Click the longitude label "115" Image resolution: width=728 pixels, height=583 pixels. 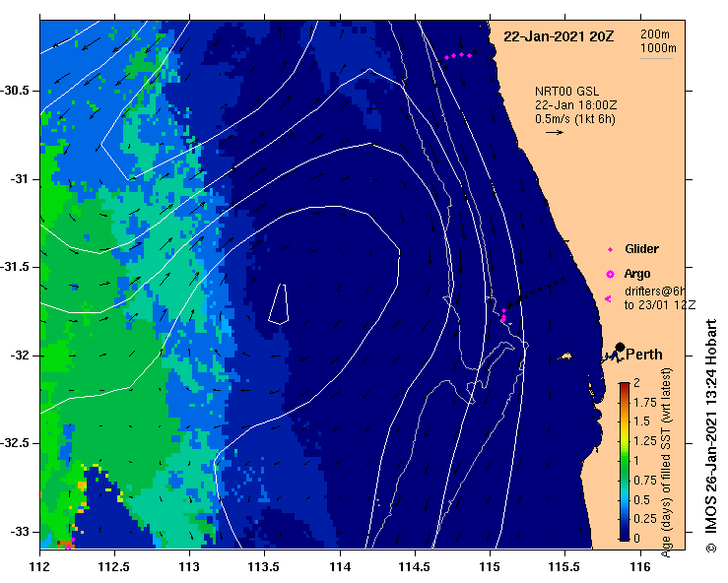[490, 567]
